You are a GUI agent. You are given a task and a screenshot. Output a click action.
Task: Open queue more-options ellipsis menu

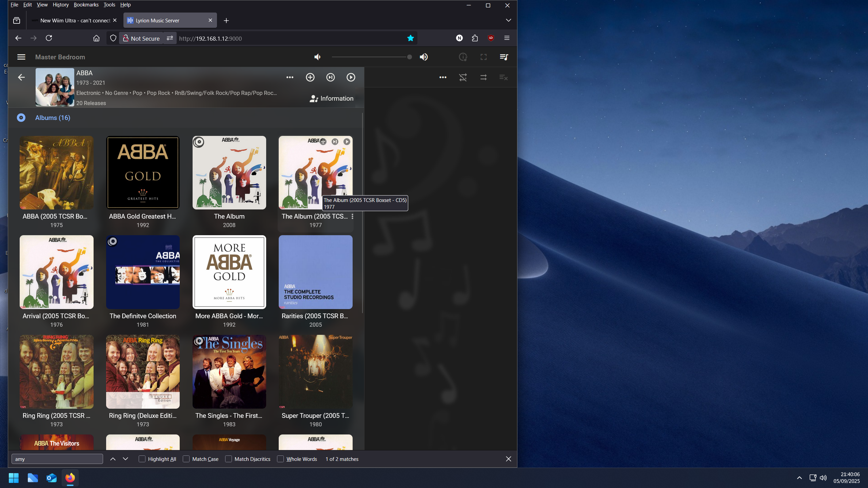pos(443,77)
